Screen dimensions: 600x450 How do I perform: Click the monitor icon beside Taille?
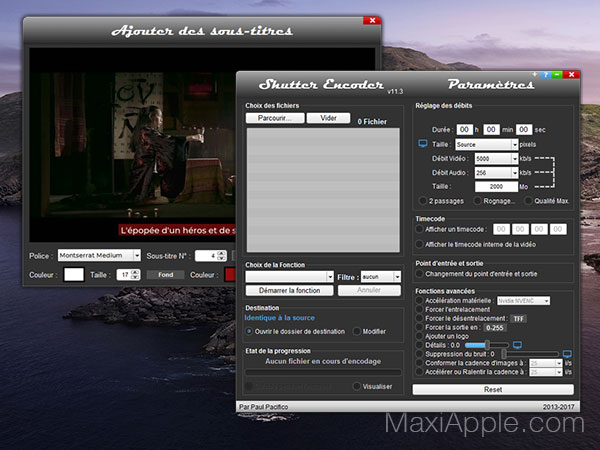422,144
